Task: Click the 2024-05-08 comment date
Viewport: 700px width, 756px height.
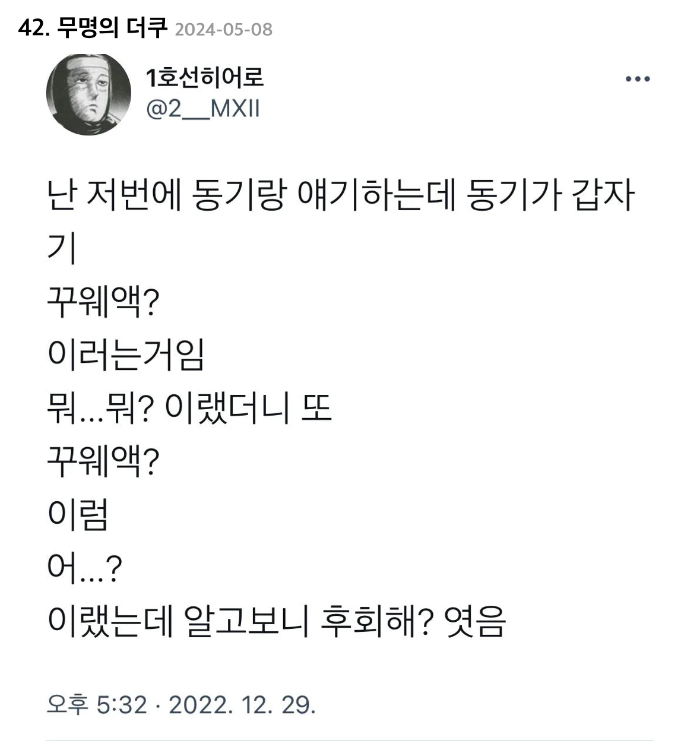Action: click(x=224, y=29)
